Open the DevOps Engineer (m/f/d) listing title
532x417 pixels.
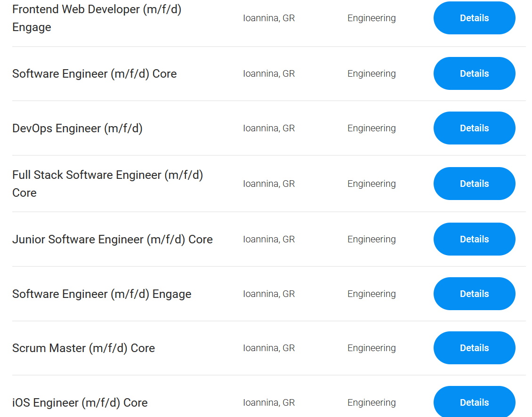(x=77, y=128)
